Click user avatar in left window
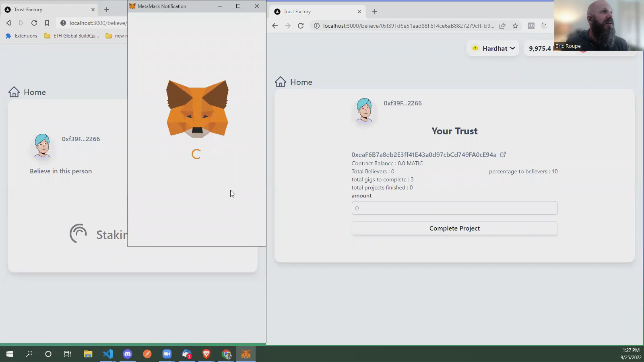This screenshot has width=644, height=362. (42, 146)
